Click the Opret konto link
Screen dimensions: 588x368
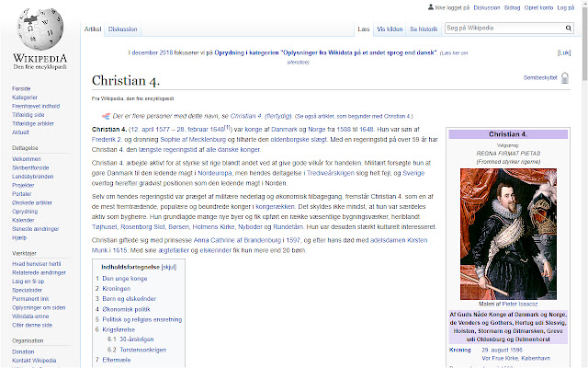(538, 7)
